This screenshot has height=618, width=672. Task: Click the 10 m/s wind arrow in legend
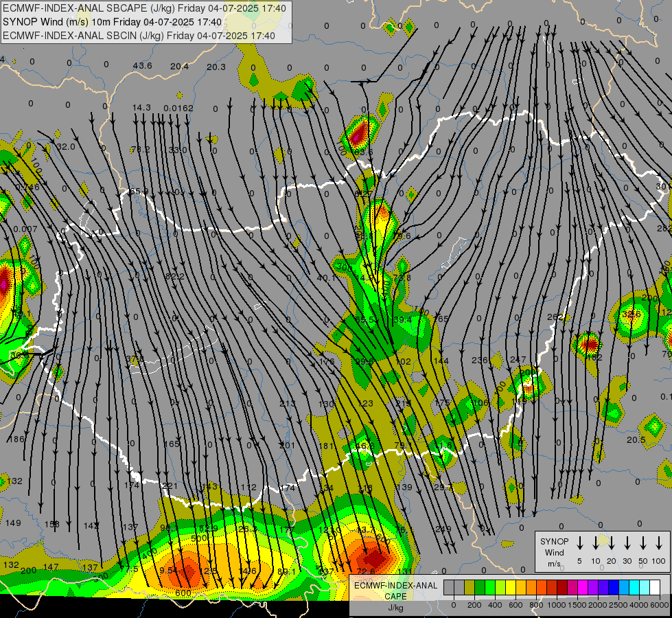point(595,543)
